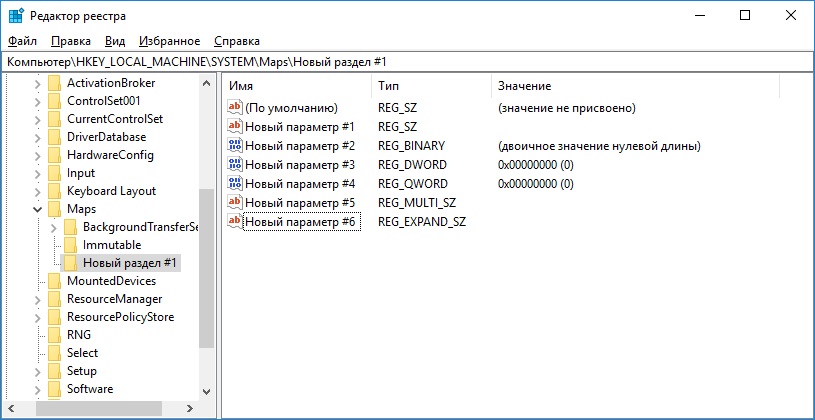
Task: Click the tree scrollbar down arrow
Action: pyautogui.click(x=207, y=391)
